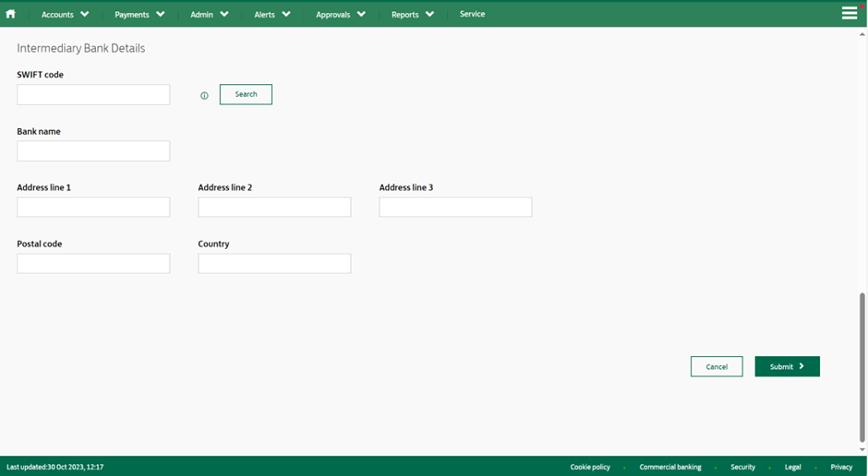Expand the Reports menu
The width and height of the screenshot is (868, 476).
point(412,15)
